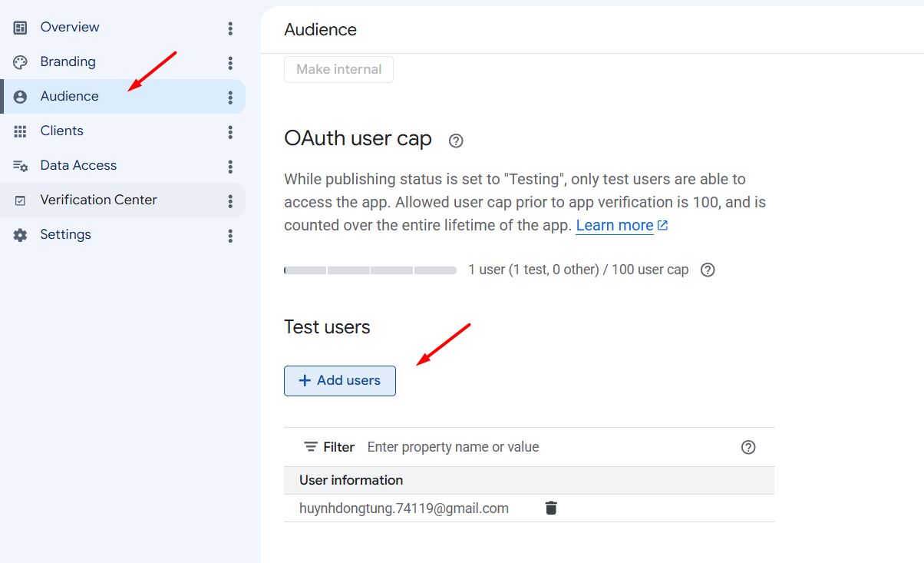Click the Add users button

click(x=340, y=381)
